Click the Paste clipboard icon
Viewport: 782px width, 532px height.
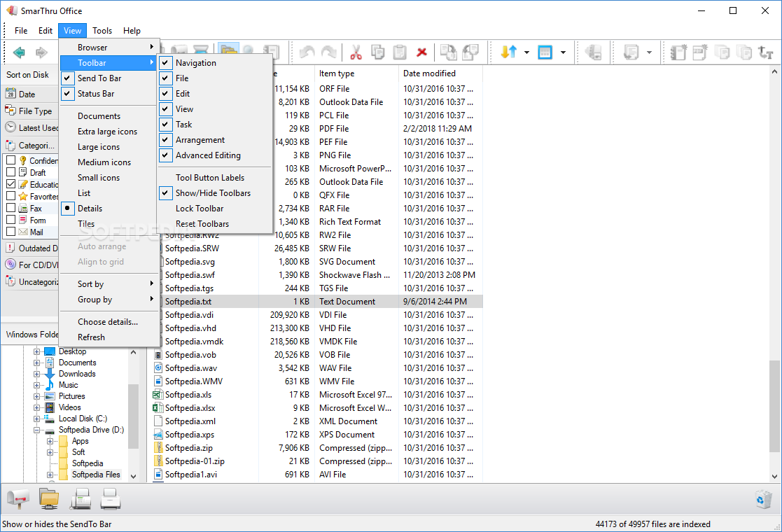click(x=400, y=52)
